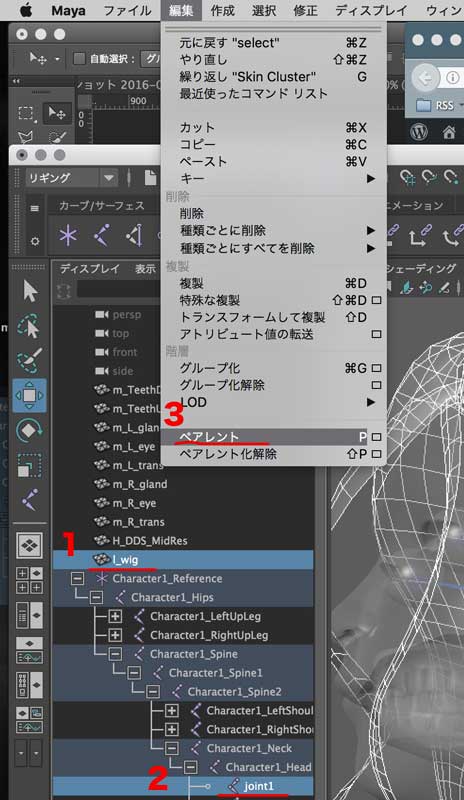464x800 pixels.
Task: Expand the Character1_RightUpLeg node
Action: (x=115, y=635)
